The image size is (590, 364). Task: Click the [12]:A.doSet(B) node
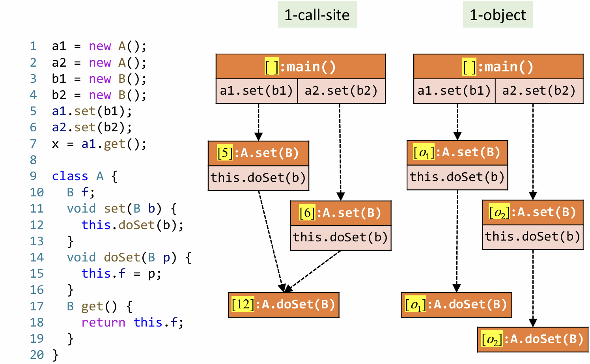284,305
